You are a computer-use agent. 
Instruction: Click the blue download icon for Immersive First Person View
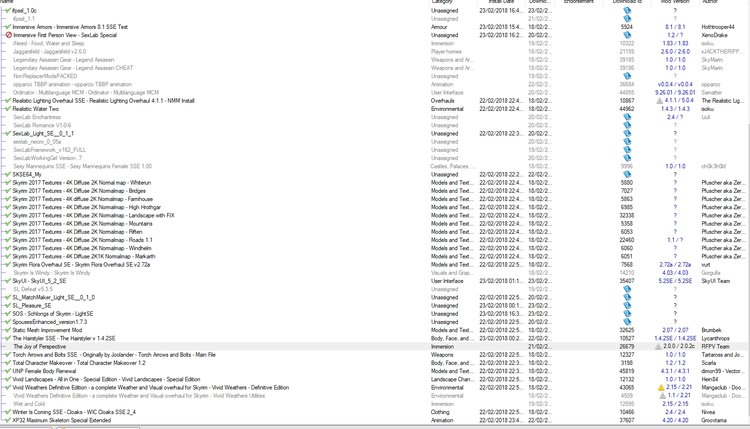coord(627,35)
